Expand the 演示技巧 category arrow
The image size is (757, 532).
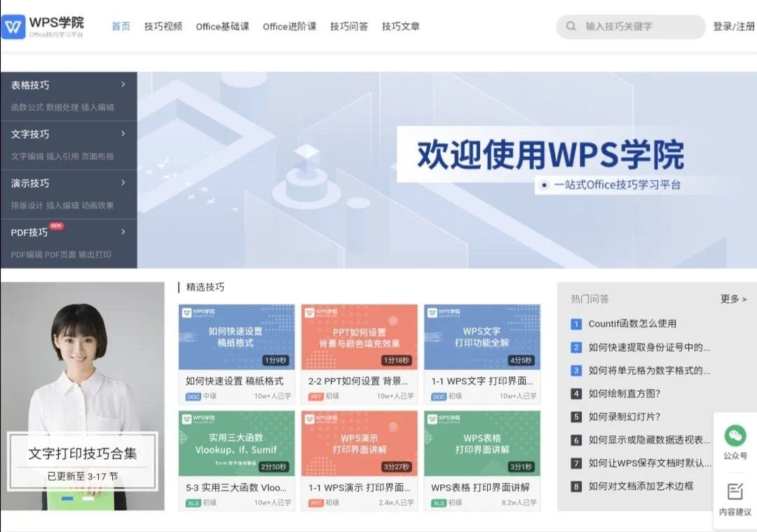coord(123,182)
